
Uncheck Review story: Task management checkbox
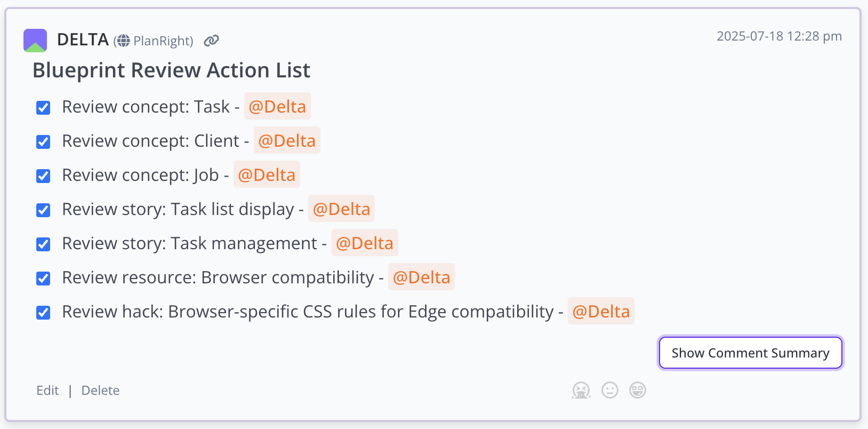(43, 244)
